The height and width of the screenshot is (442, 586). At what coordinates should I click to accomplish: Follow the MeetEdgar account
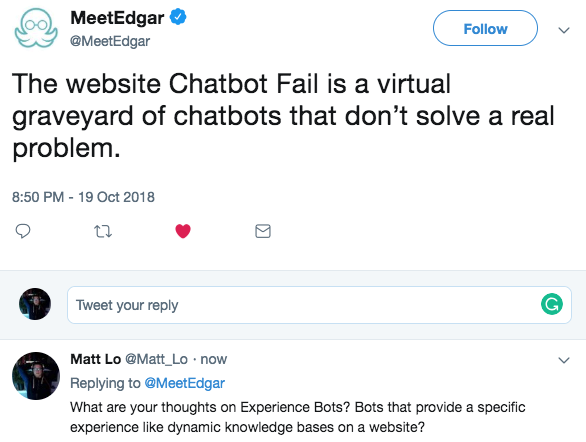click(485, 28)
